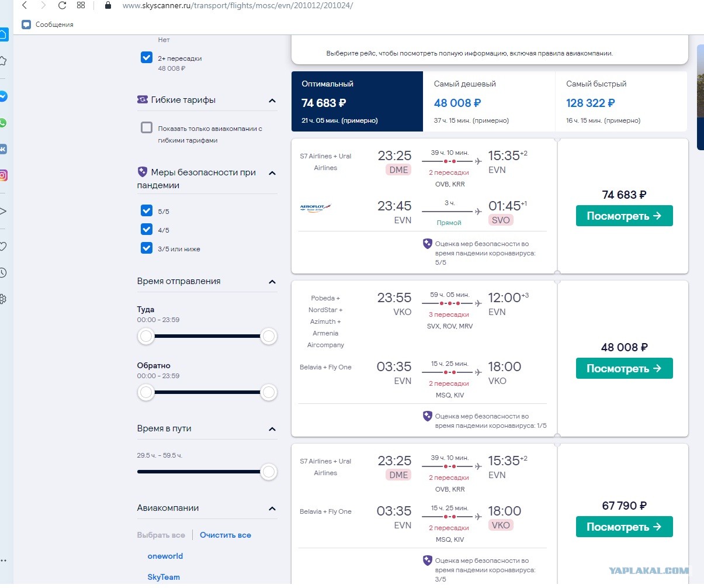Click the Прямой direct flight label
This screenshot has width=704, height=588.
tap(449, 223)
